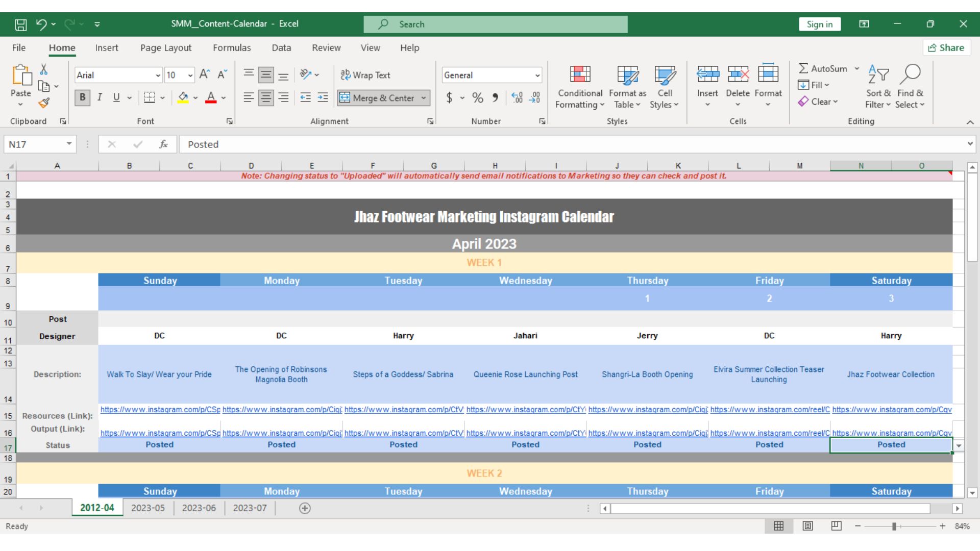The image size is (980, 551).
Task: Toggle Bold formatting
Action: coord(83,97)
